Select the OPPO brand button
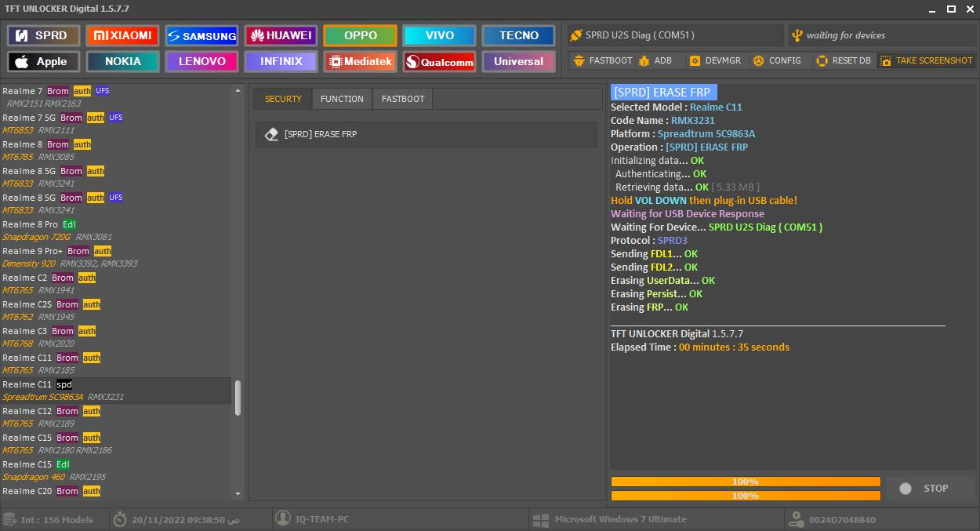 pyautogui.click(x=360, y=35)
